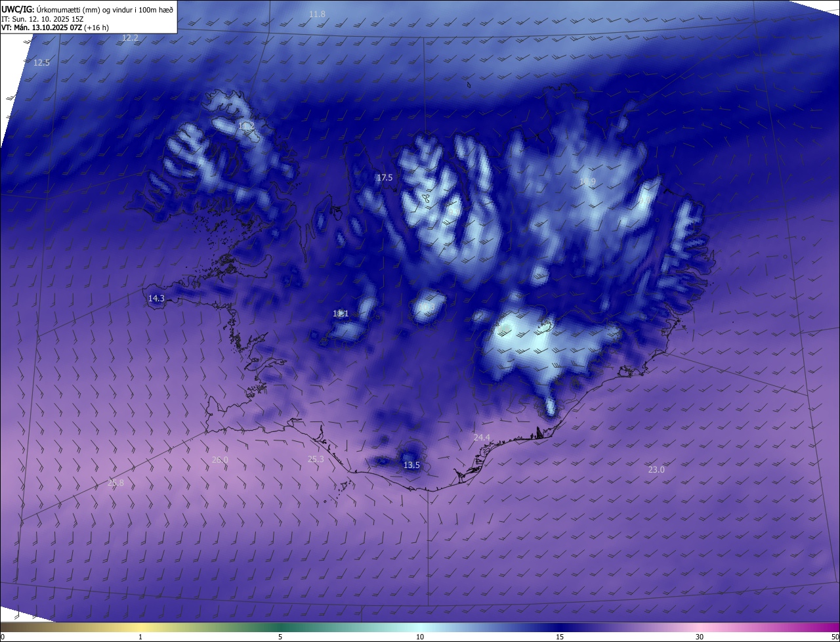This screenshot has width=840, height=642.
Task: Click the colorbar tick label 15
Action: [x=560, y=637]
